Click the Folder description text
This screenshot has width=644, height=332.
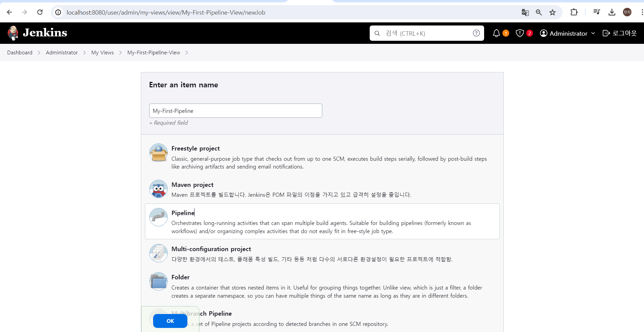click(x=327, y=292)
